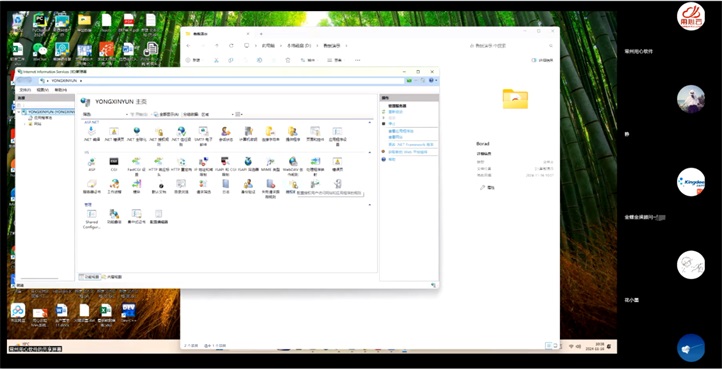Click the File Explorer refresh button
The width and height of the screenshot is (722, 369).
pyautogui.click(x=231, y=46)
